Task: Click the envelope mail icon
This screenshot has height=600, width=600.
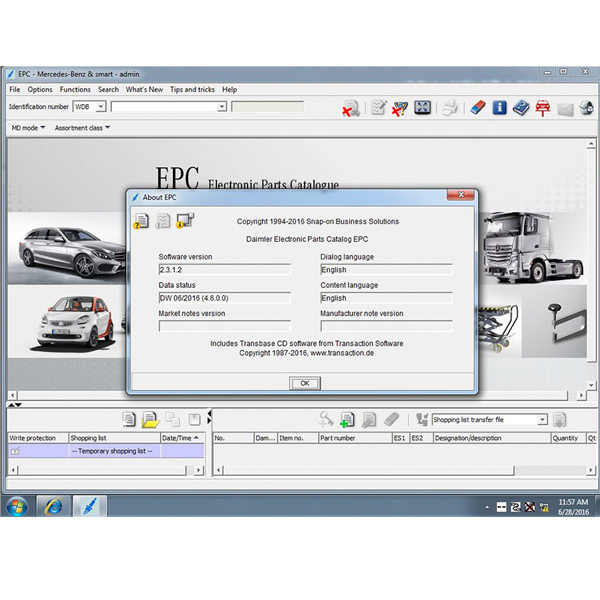Action: tap(565, 110)
